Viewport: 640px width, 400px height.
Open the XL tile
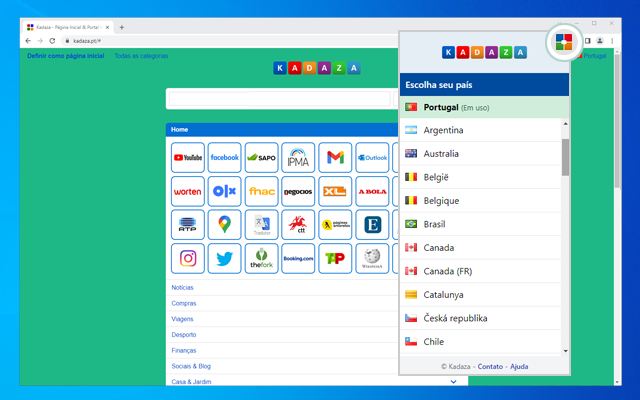tap(335, 191)
